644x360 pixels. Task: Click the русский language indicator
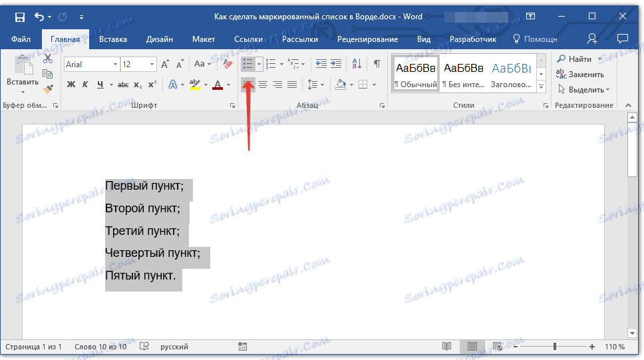point(174,347)
